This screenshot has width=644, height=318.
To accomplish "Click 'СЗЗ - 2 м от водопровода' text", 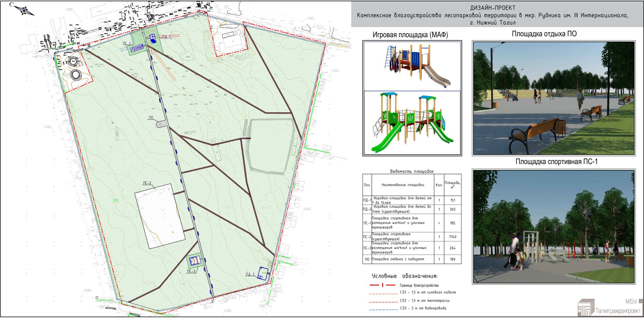I will [423, 308].
